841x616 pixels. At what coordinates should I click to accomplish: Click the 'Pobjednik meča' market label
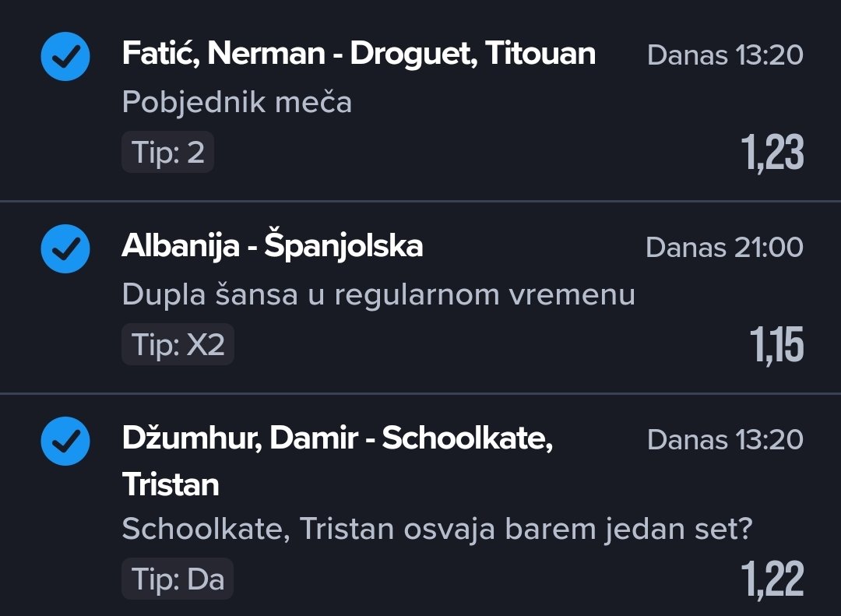coord(237,102)
